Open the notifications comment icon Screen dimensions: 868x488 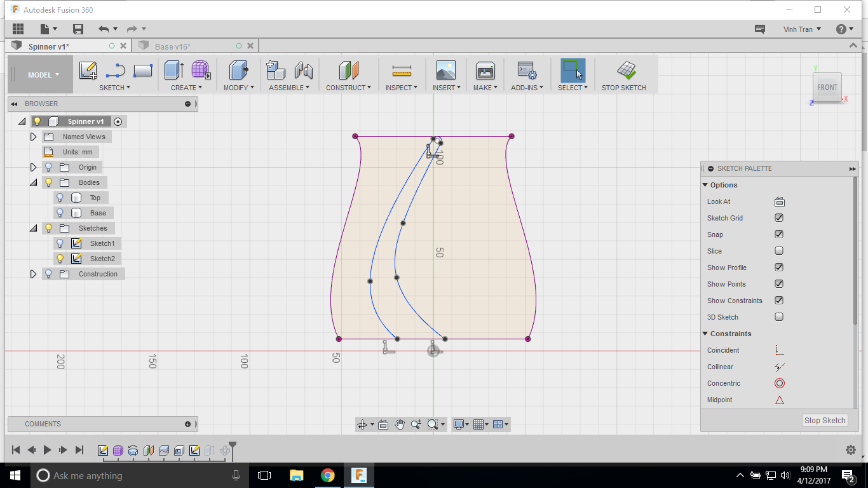click(759, 29)
